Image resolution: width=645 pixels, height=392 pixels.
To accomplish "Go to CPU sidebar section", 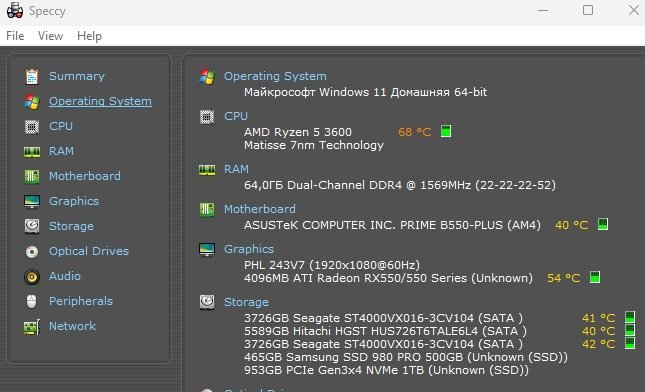I will tap(60, 126).
